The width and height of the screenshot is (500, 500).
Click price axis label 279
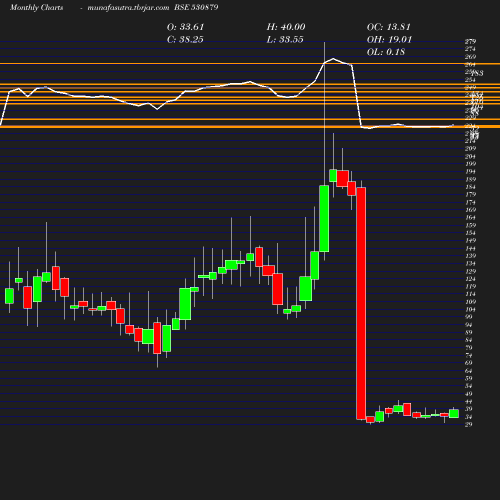click(470, 42)
